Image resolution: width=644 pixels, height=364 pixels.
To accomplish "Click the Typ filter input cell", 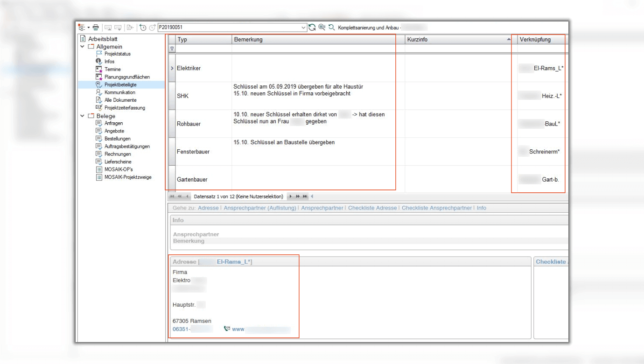I will tap(203, 49).
